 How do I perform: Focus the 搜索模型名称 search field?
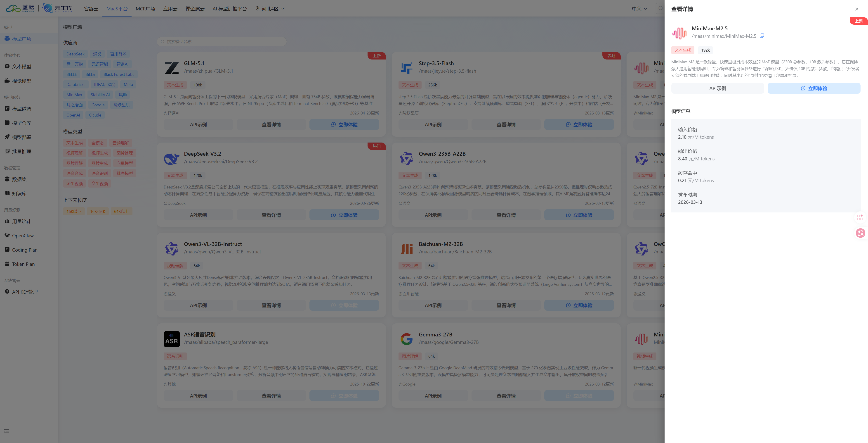click(222, 41)
